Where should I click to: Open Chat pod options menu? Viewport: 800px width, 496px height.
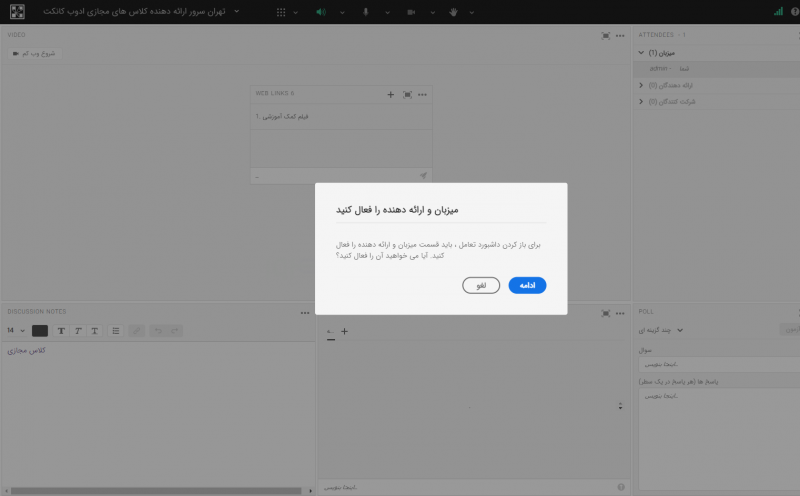pos(620,313)
